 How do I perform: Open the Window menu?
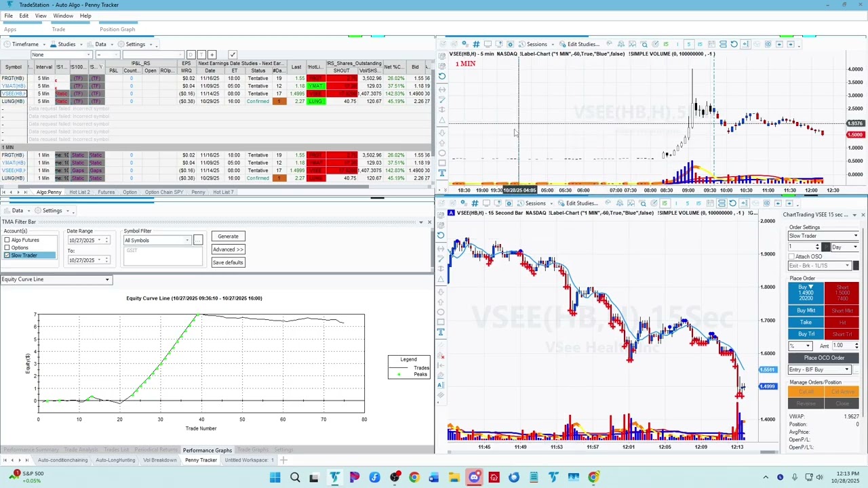click(63, 16)
